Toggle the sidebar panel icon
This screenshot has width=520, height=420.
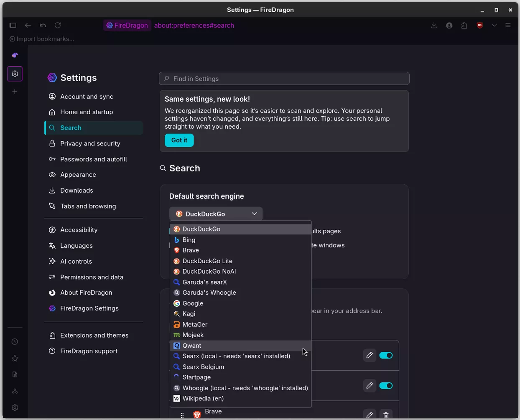pyautogui.click(x=13, y=25)
